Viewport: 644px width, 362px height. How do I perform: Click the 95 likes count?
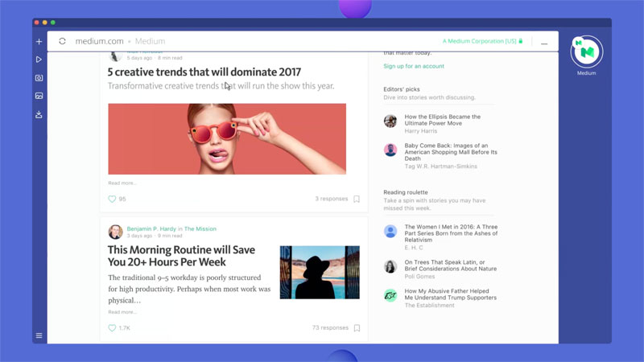tap(122, 199)
